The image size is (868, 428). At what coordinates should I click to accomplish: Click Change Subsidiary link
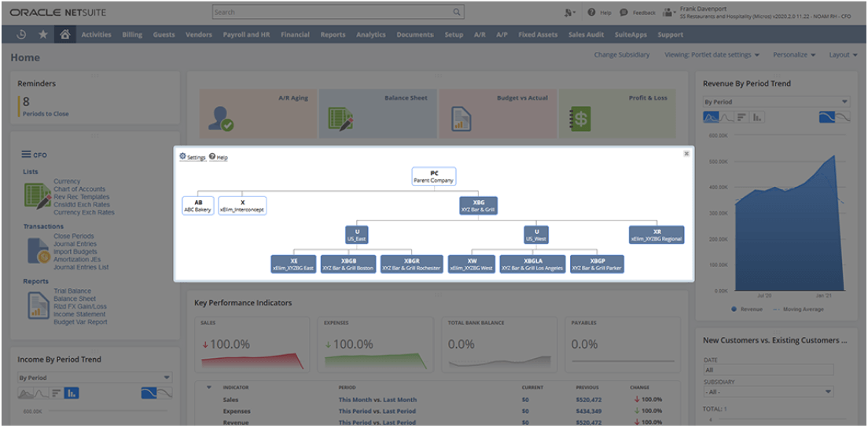tap(622, 55)
